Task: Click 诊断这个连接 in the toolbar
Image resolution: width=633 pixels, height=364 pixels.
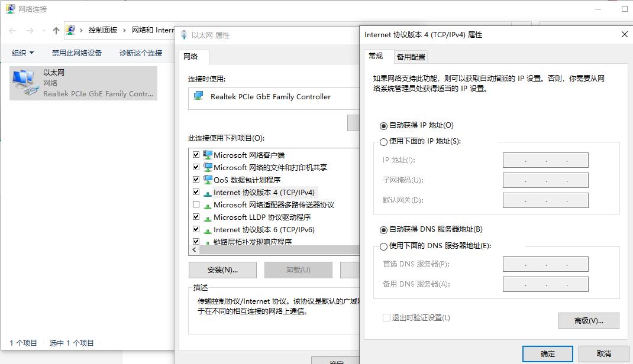Action: (x=140, y=53)
